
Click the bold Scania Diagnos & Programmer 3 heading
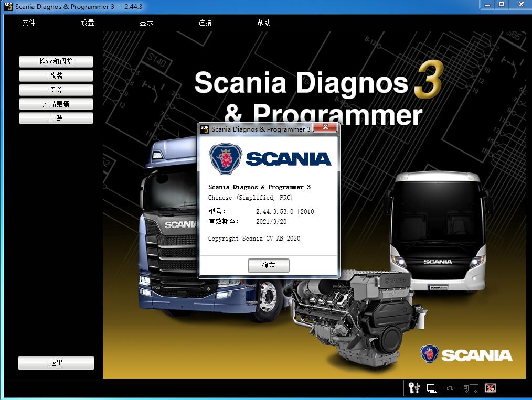(259, 187)
